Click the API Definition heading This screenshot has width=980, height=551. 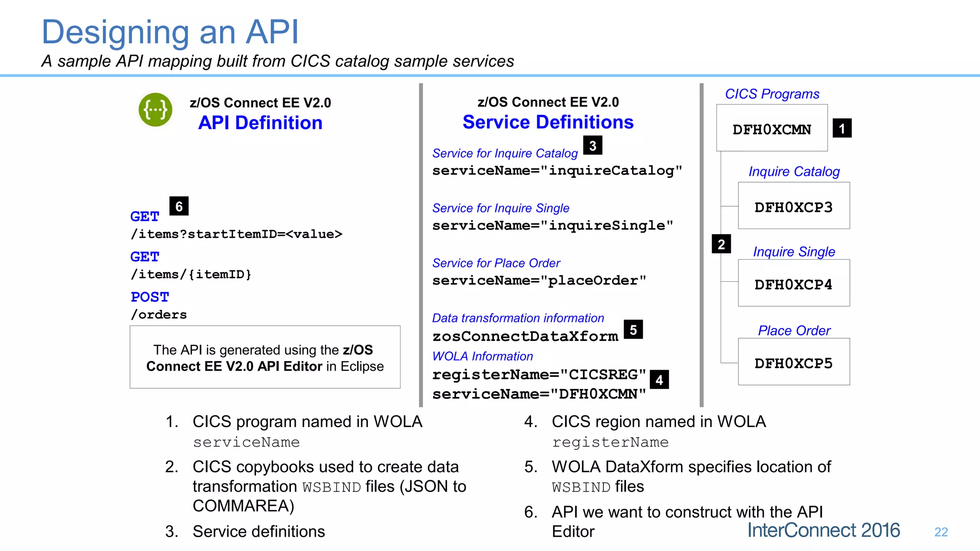260,123
